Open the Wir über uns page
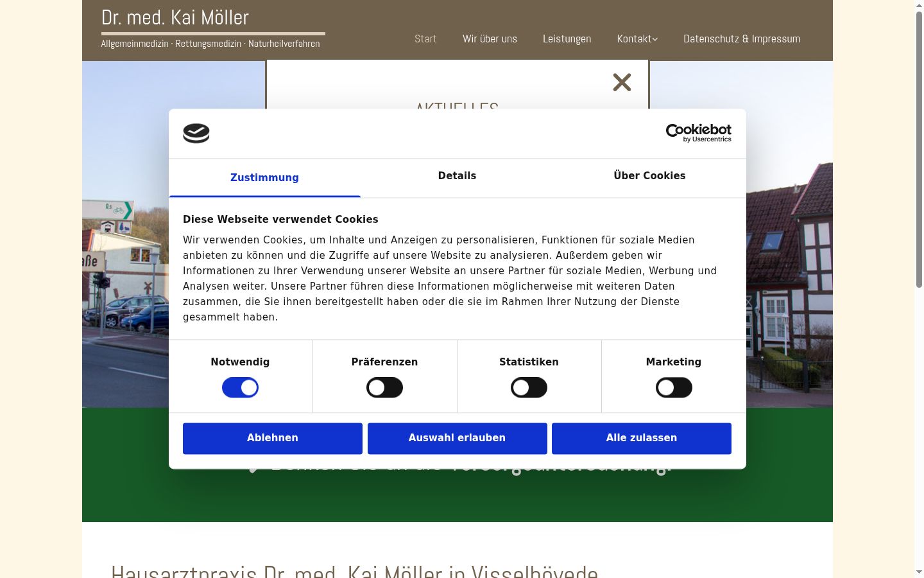The height and width of the screenshot is (578, 924). pyautogui.click(x=490, y=39)
